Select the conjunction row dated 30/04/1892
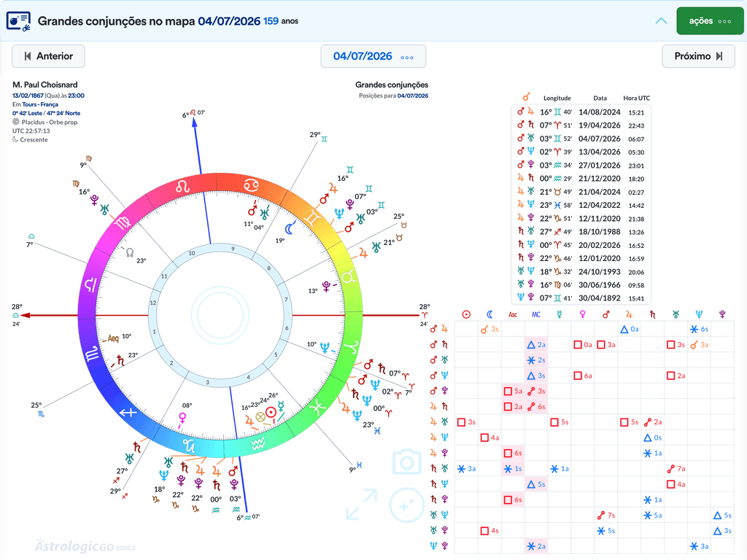747x560 pixels. [x=581, y=298]
